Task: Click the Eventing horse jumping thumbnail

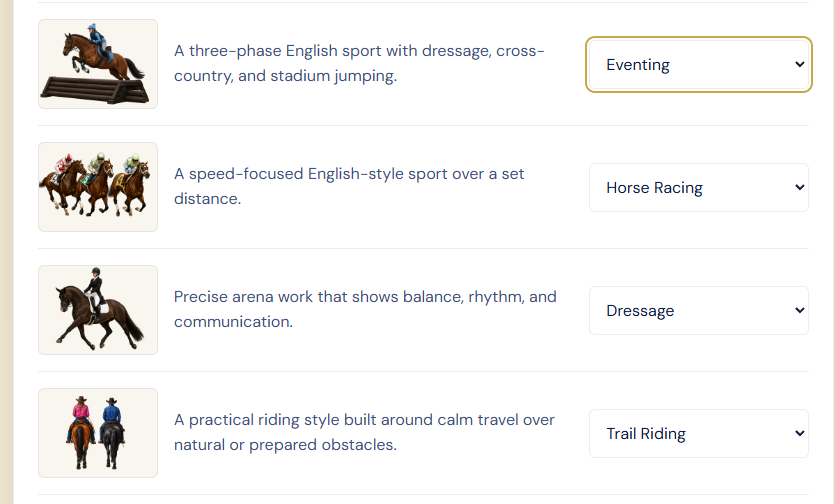Action: pos(98,64)
